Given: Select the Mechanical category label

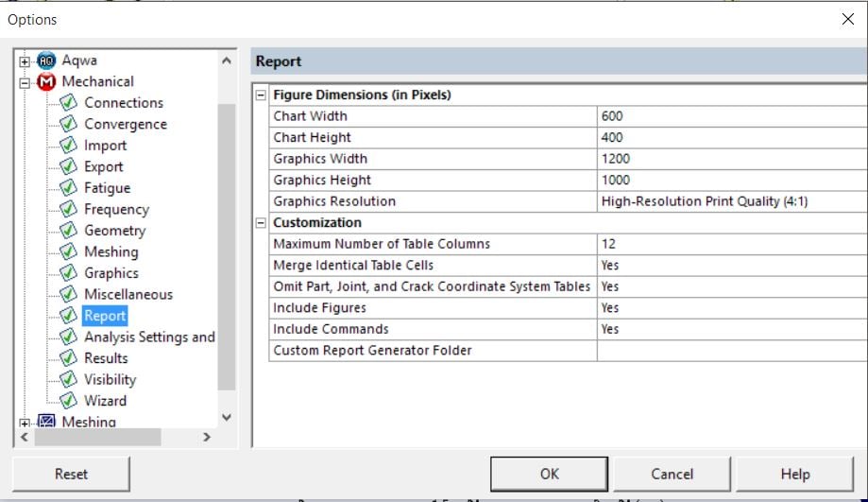Looking at the screenshot, I should (98, 82).
